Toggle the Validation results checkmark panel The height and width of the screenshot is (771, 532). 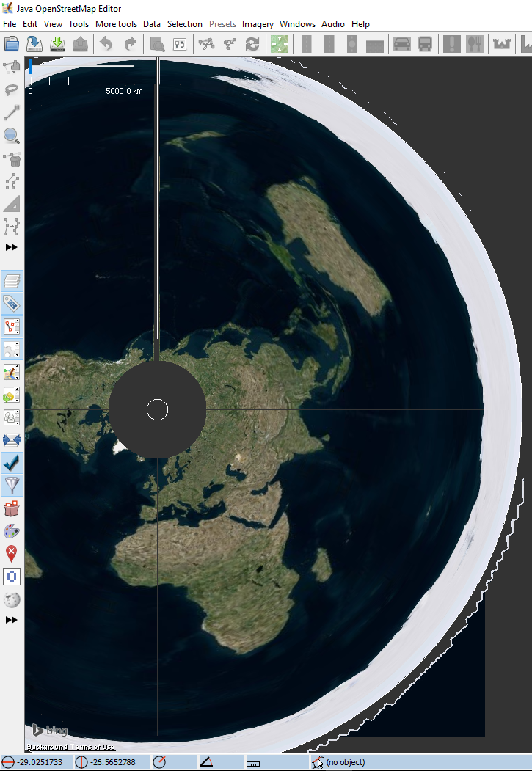(x=12, y=463)
